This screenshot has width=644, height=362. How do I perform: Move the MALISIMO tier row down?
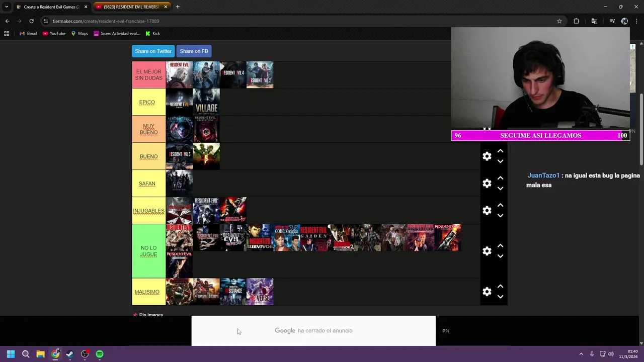pos(500,297)
